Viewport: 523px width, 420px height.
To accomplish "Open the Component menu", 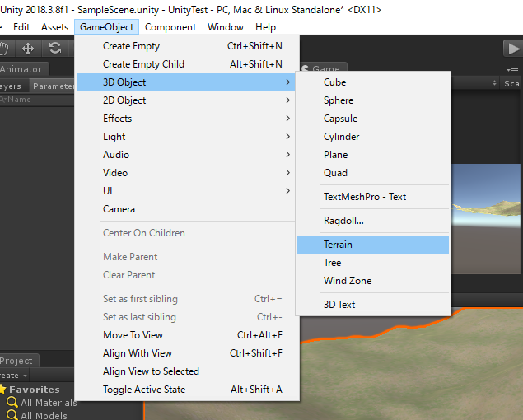I will [x=170, y=27].
